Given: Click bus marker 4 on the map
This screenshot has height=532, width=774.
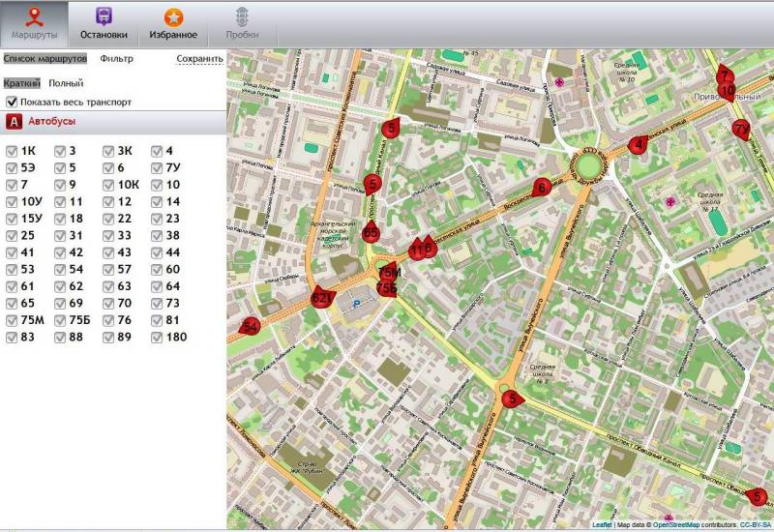Looking at the screenshot, I should [637, 145].
